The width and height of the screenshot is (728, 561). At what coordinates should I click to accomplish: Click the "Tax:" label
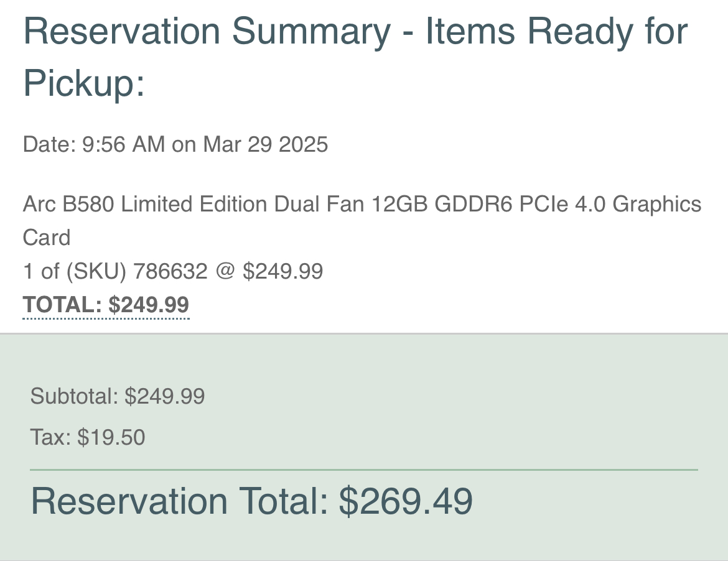(x=50, y=437)
